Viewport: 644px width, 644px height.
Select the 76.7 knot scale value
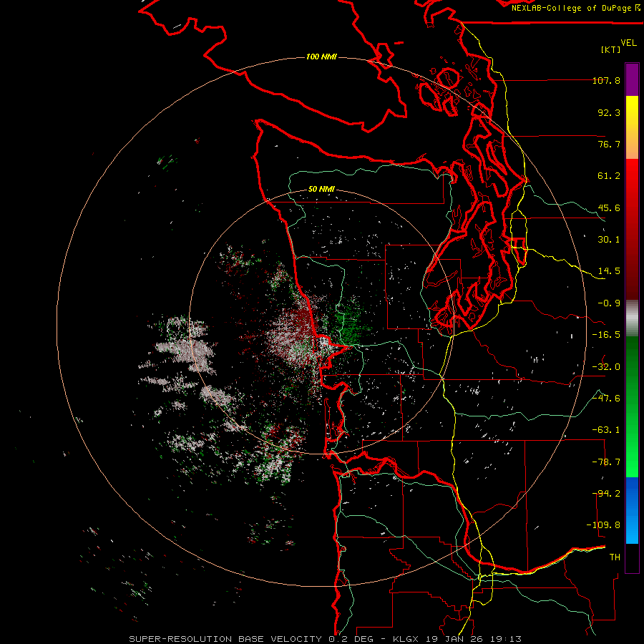pos(609,144)
